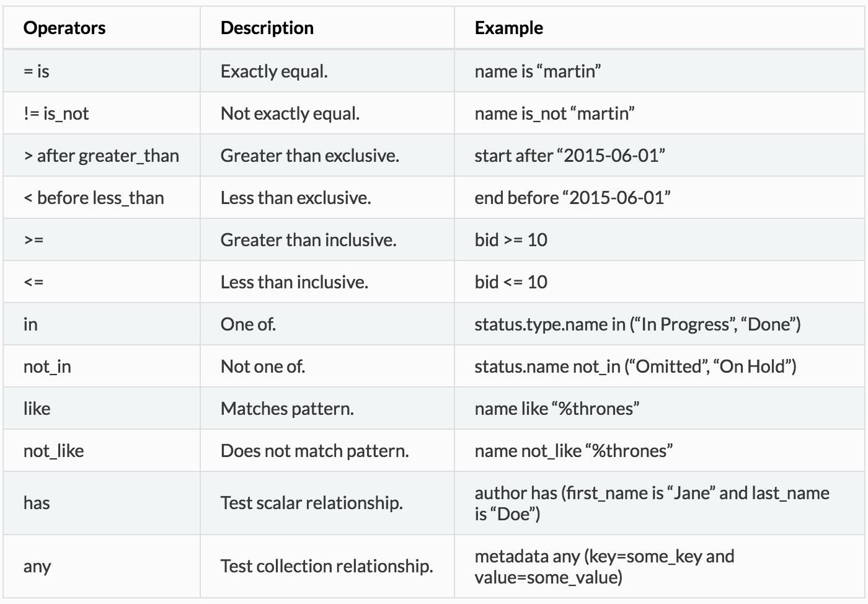
Task: Select the "= is" operator cell
Action: pyautogui.click(x=37, y=71)
